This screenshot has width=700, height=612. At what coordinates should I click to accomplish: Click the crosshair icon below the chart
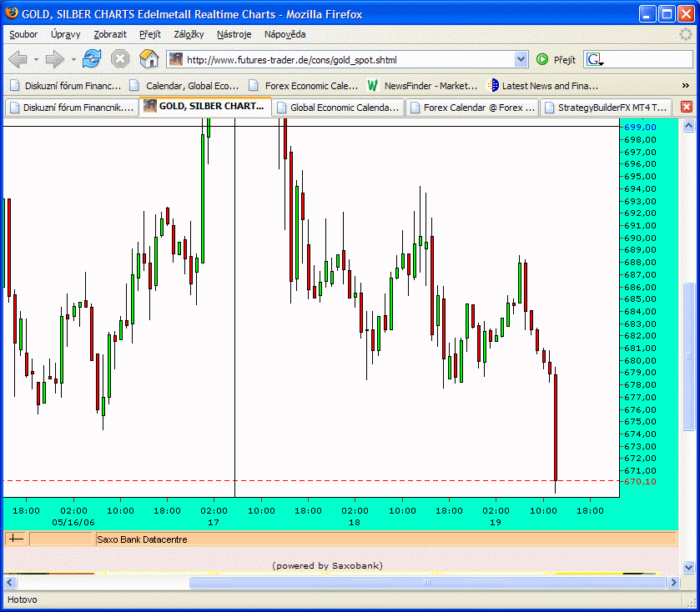click(16, 539)
